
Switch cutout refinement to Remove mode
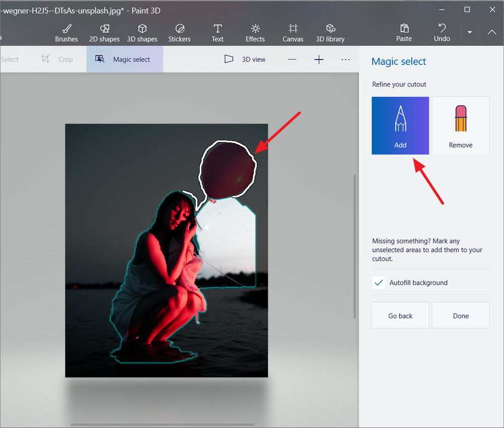coord(460,125)
